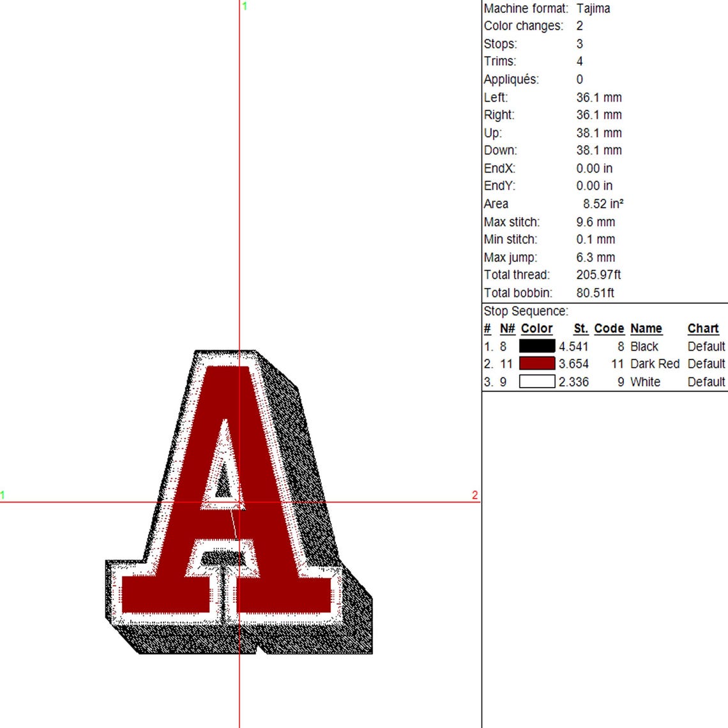This screenshot has width=728, height=728.
Task: Click the stitch count '2.336'
Action: pos(573,382)
